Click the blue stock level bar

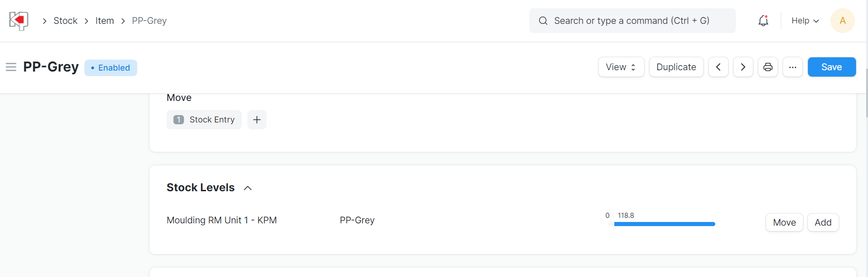click(664, 224)
